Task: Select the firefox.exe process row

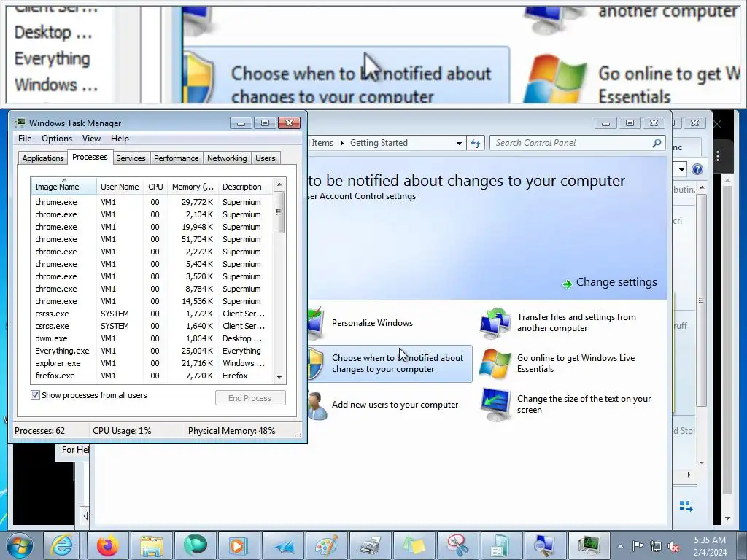Action: (x=152, y=376)
